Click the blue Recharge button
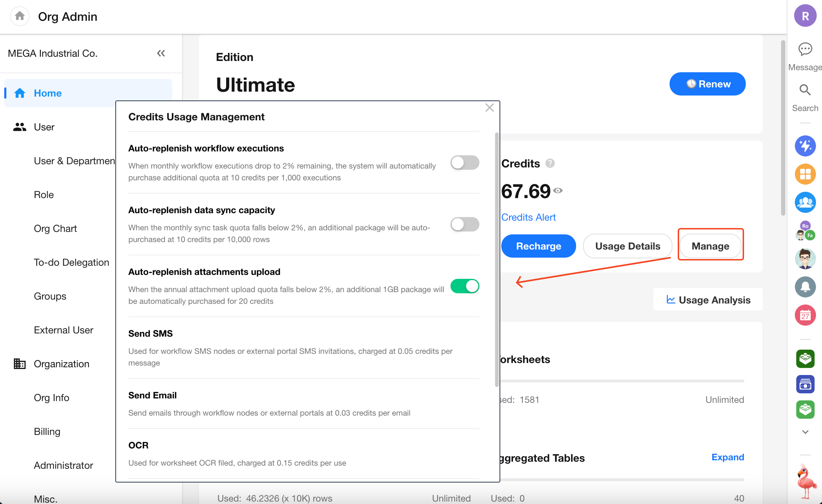This screenshot has height=504, width=822. [538, 246]
